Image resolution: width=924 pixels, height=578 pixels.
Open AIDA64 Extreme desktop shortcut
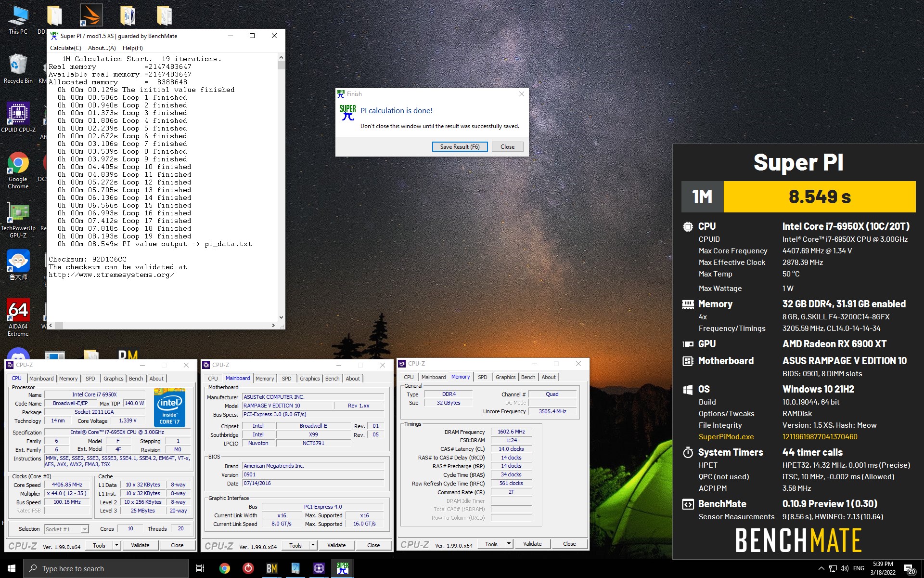click(x=18, y=317)
